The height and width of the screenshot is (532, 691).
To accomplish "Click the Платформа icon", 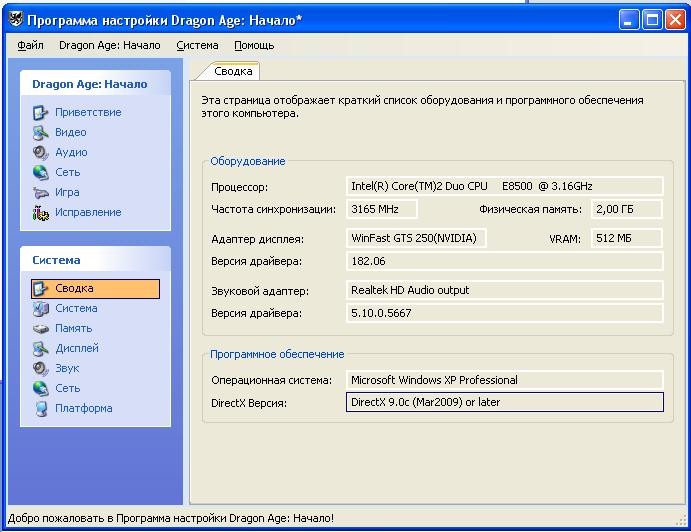I will pos(41,409).
